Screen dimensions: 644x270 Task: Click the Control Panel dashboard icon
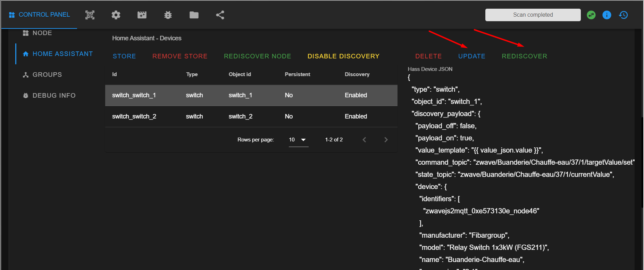click(x=12, y=15)
